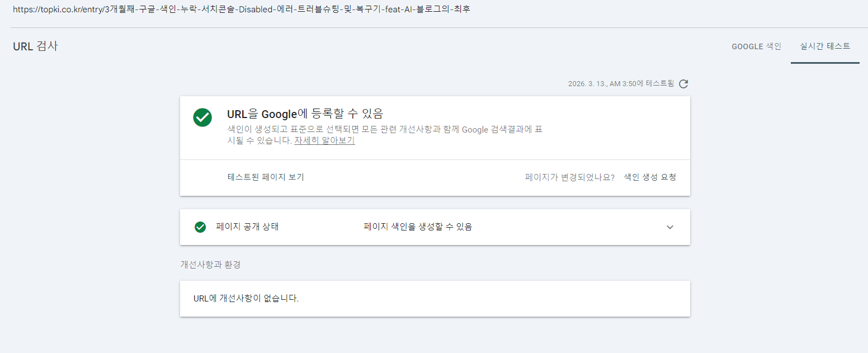868x353 pixels.
Task: Click the large green checkmark status icon
Action: click(x=202, y=117)
